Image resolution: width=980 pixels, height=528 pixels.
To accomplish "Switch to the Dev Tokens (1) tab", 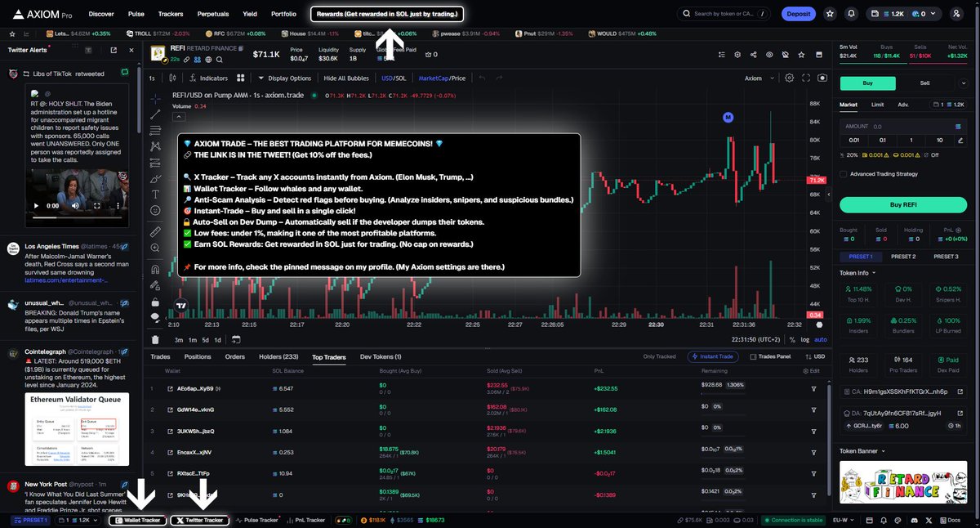I will [381, 356].
